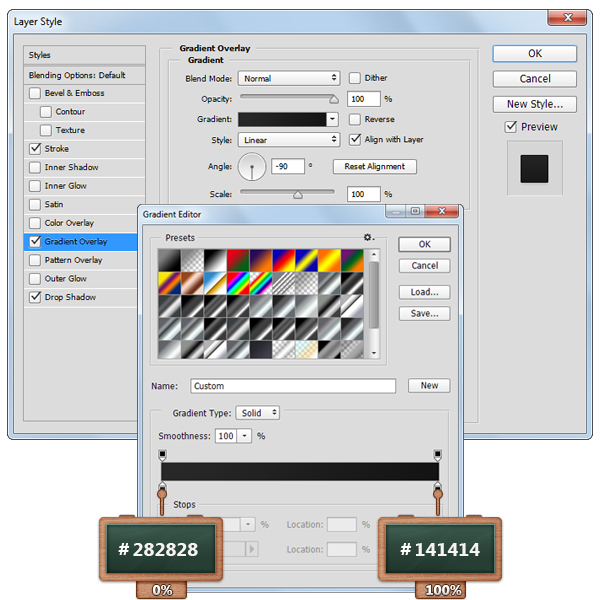Screen dimensions: 600x600
Task: Select the left color stop below gradient bar
Action: [x=162, y=490]
